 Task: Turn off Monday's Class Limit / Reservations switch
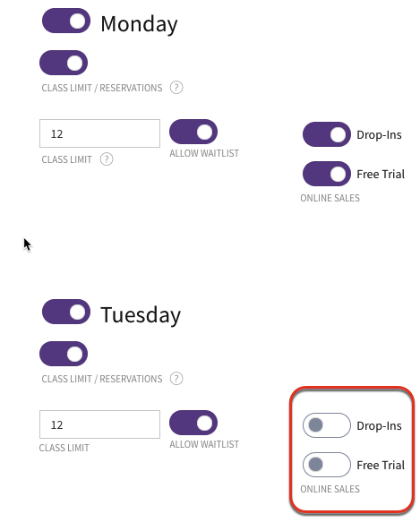[64, 63]
